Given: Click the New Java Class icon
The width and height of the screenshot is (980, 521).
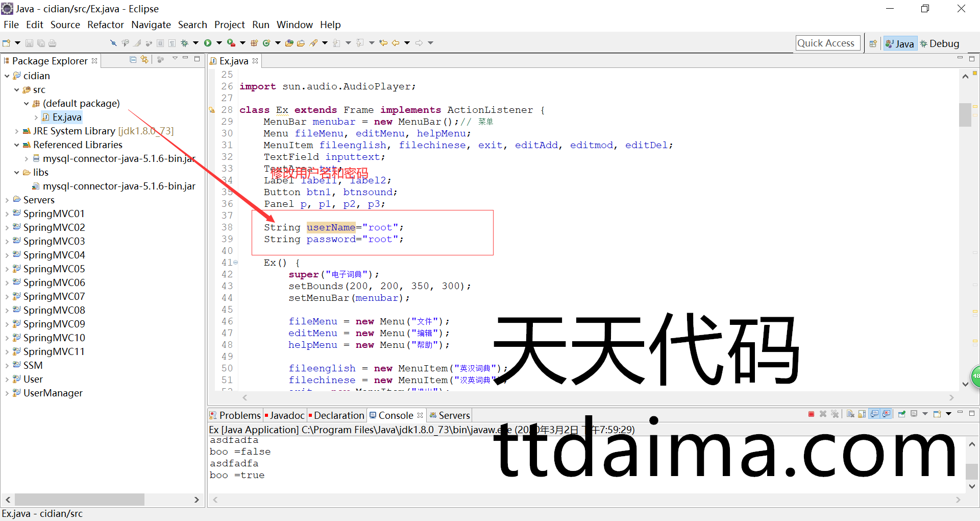Looking at the screenshot, I should [x=266, y=43].
